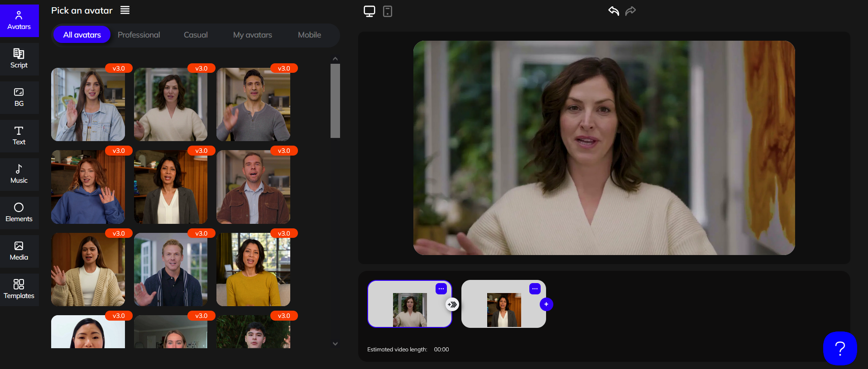Pick the avatar woman in mustard top

coord(253,270)
